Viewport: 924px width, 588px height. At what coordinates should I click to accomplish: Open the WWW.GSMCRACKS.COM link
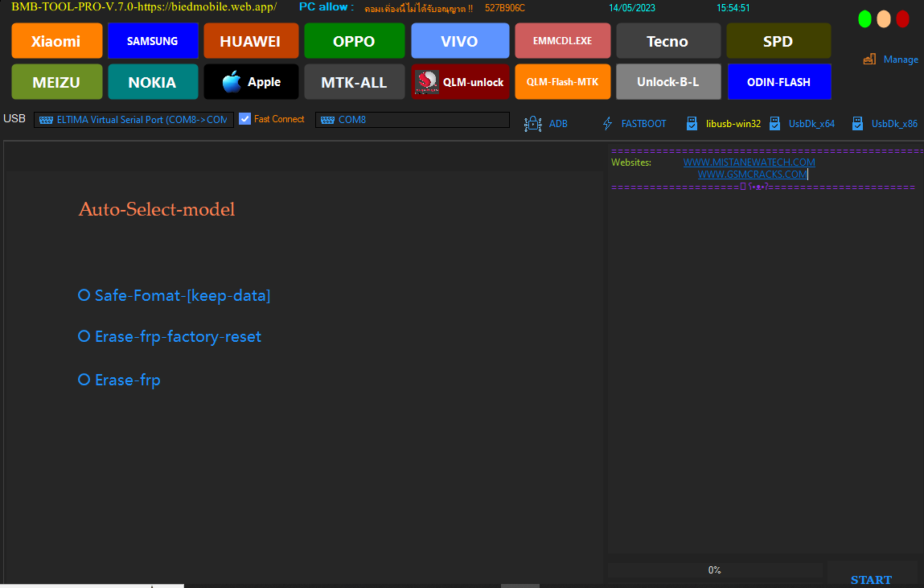[x=752, y=175]
